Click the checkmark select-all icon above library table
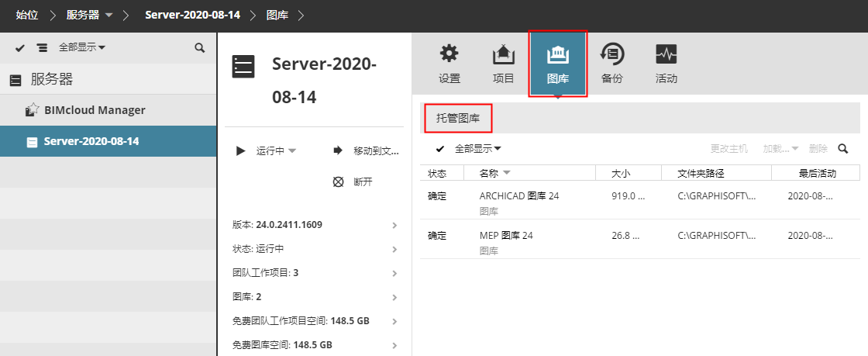The width and height of the screenshot is (868, 356). pos(440,148)
